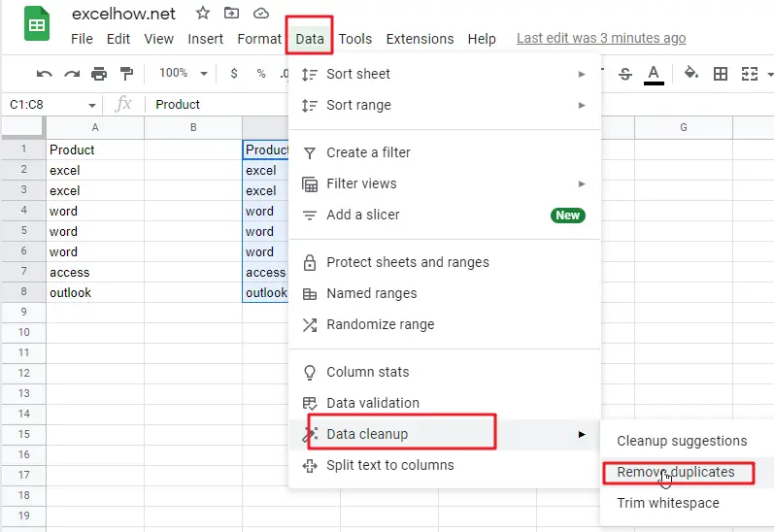774x532 pixels.
Task: Open Data validation
Action: (x=445, y=403)
